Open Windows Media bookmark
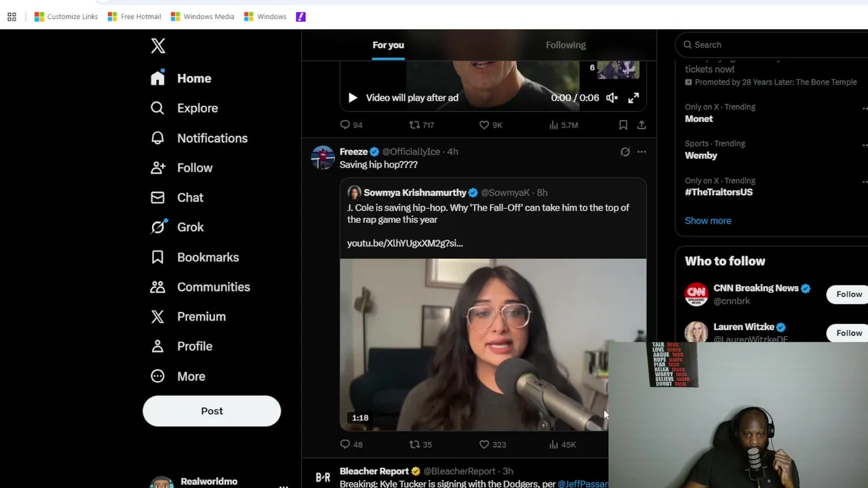The image size is (868, 488). click(x=202, y=16)
